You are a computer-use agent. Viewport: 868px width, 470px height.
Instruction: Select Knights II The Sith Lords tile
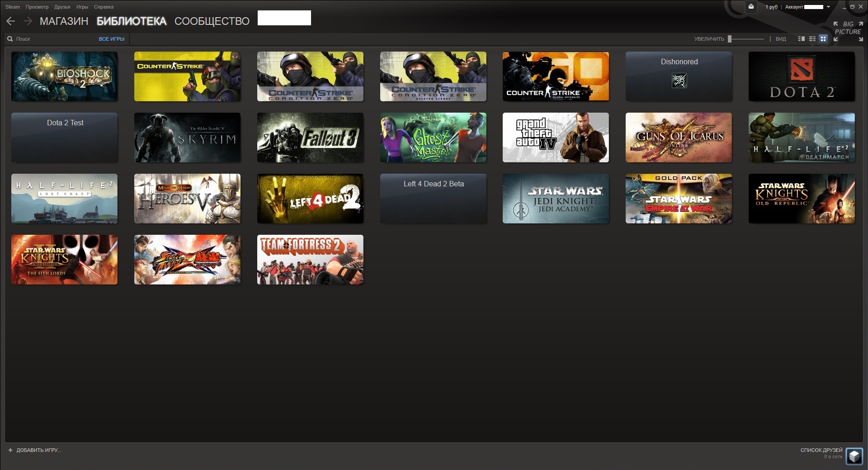64,259
